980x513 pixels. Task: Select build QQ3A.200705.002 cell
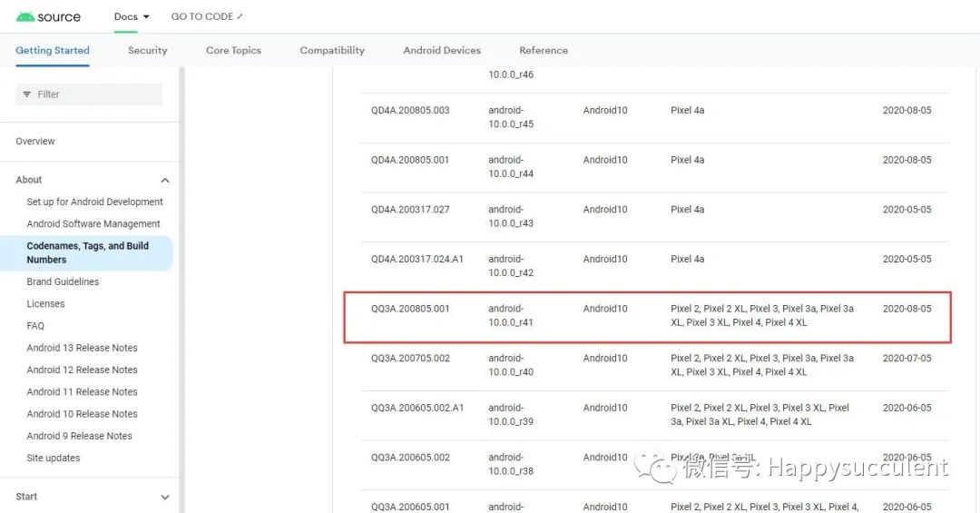(x=410, y=359)
